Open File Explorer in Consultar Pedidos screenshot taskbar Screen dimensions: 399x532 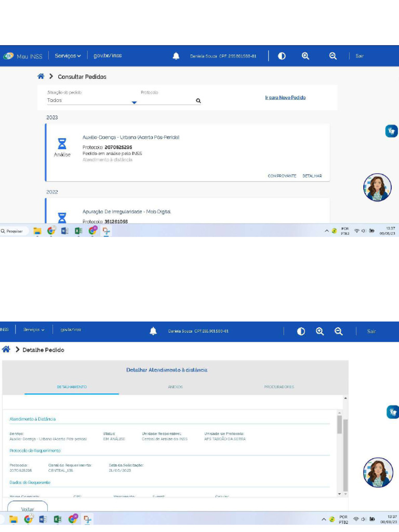click(x=37, y=231)
